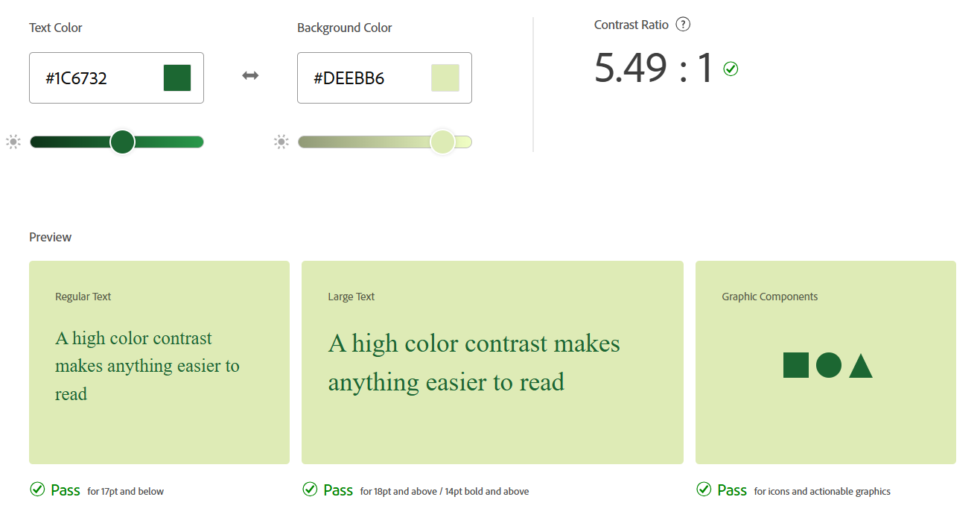Click the 5.49 : 1 contrast ratio value
Screen dimensions: 980x532
pyautogui.click(x=654, y=68)
